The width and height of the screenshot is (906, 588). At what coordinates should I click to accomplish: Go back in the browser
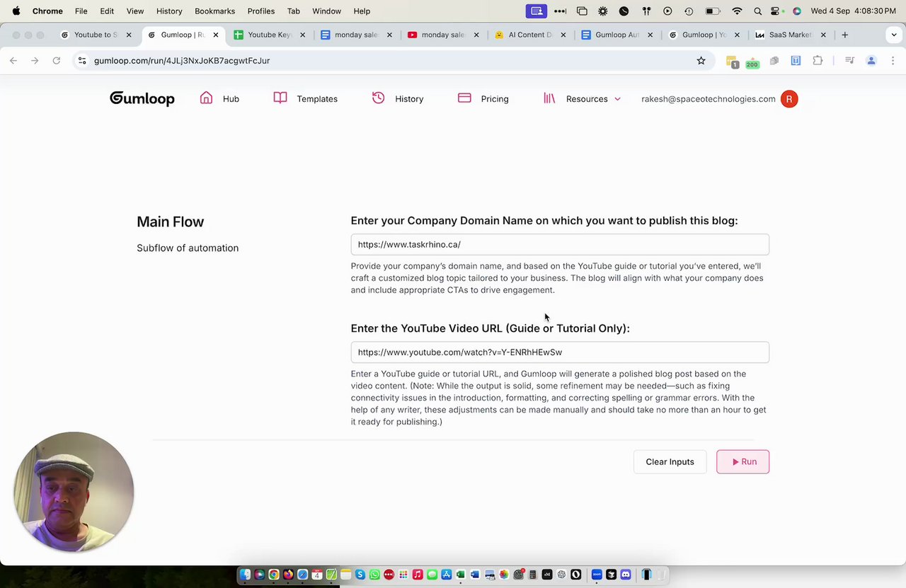pos(13,61)
